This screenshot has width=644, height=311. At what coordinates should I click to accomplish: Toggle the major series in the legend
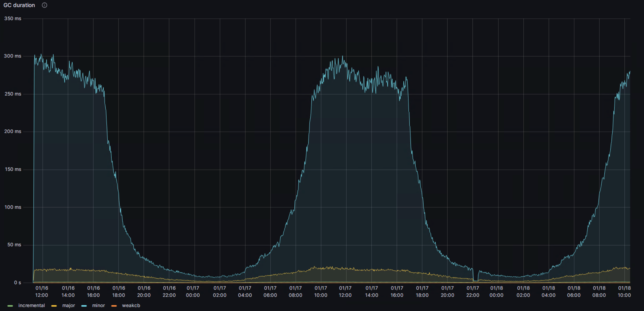[69, 306]
